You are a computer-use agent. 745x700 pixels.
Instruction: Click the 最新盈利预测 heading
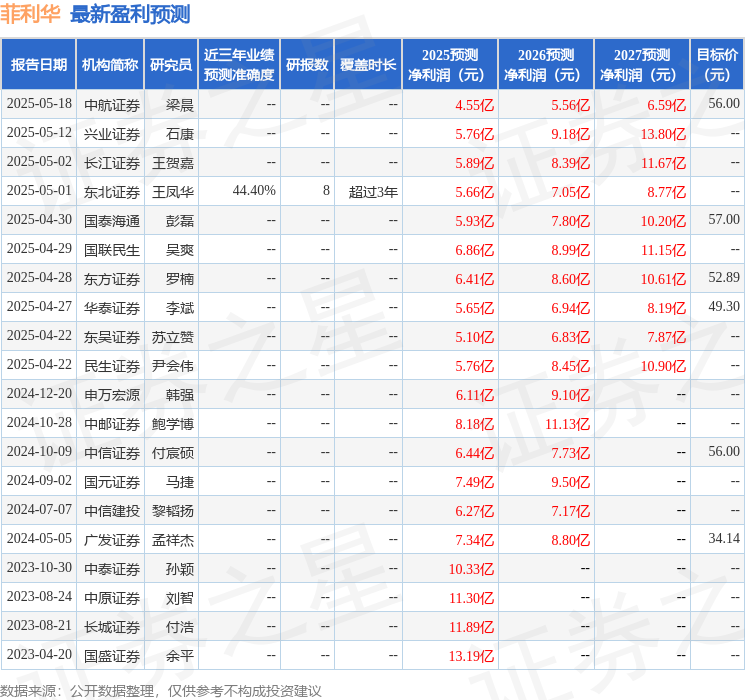[130, 14]
